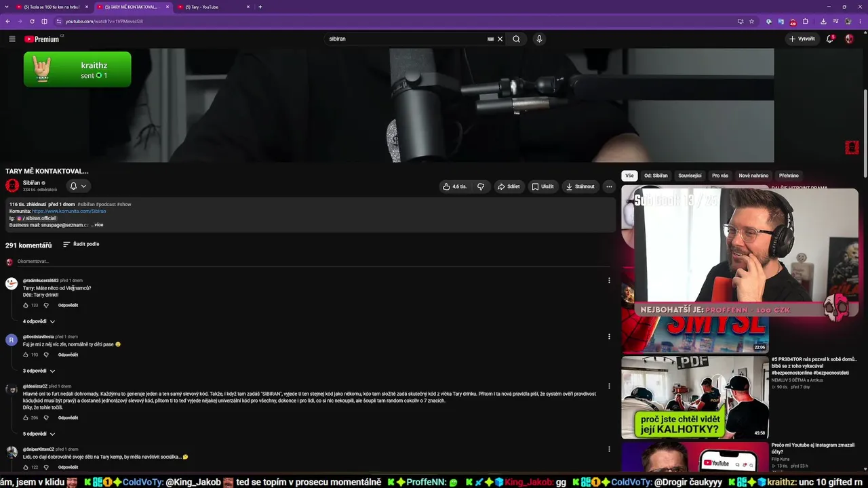Open the Řadit podle sort dropdown
The height and width of the screenshot is (488, 868).
click(81, 244)
